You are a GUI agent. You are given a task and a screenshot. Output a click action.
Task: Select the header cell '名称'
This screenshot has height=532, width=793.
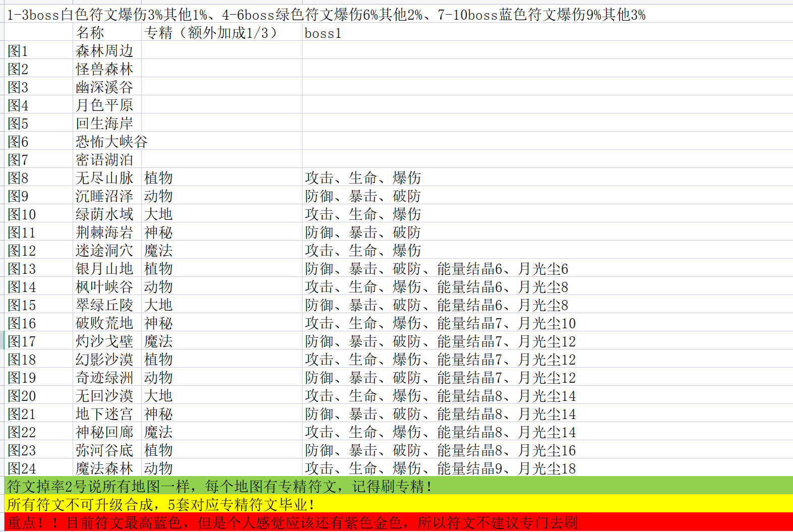tap(107, 32)
